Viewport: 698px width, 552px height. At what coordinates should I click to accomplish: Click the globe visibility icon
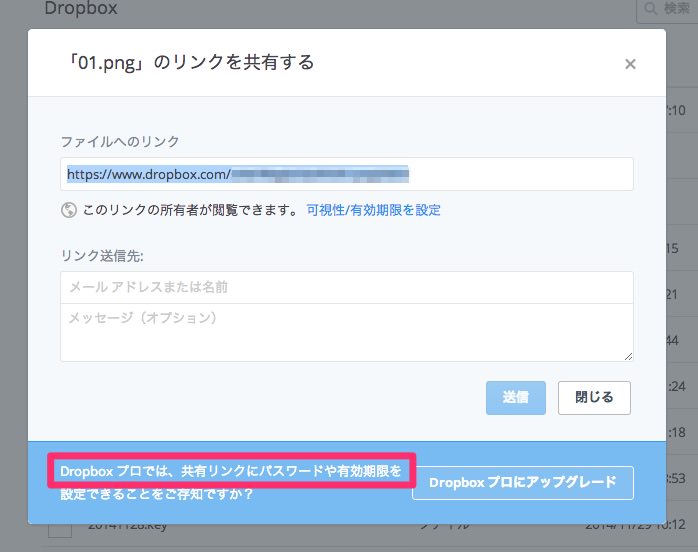click(69, 210)
